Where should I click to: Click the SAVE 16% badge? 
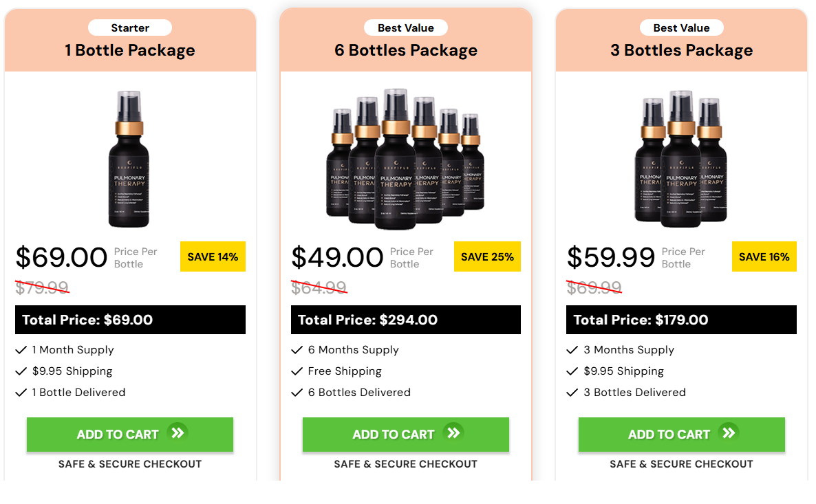(764, 256)
